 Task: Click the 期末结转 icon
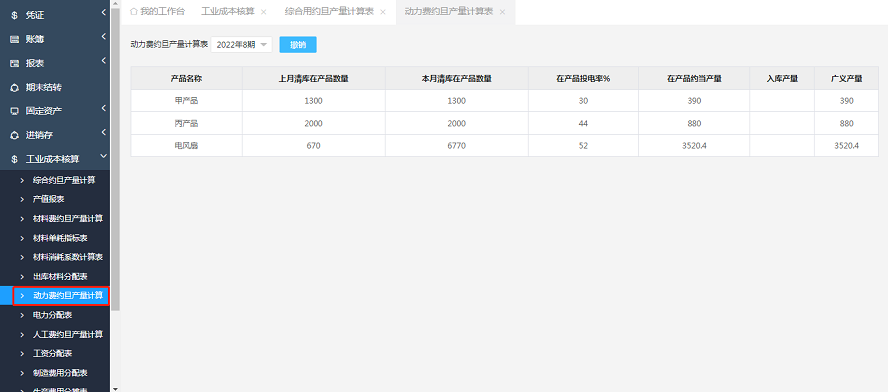pos(15,87)
